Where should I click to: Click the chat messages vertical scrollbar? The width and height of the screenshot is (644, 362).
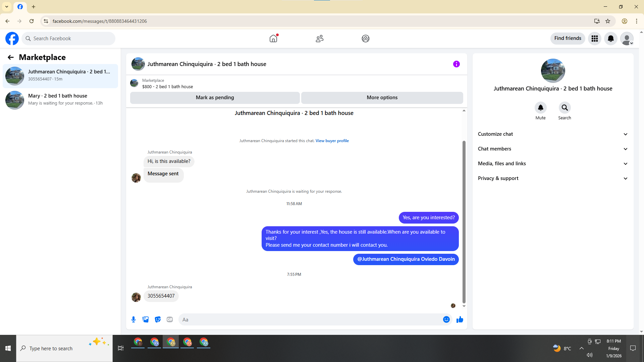[x=464, y=221]
